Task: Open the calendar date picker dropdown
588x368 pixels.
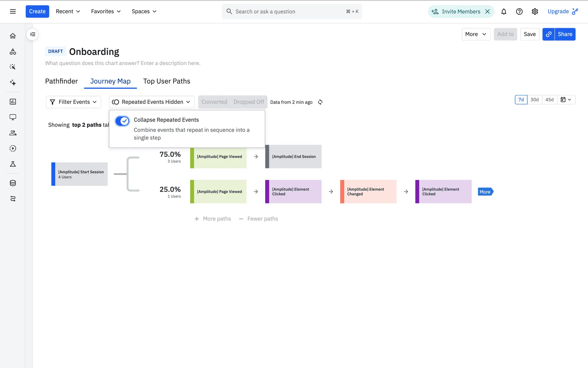Action: 566,100
